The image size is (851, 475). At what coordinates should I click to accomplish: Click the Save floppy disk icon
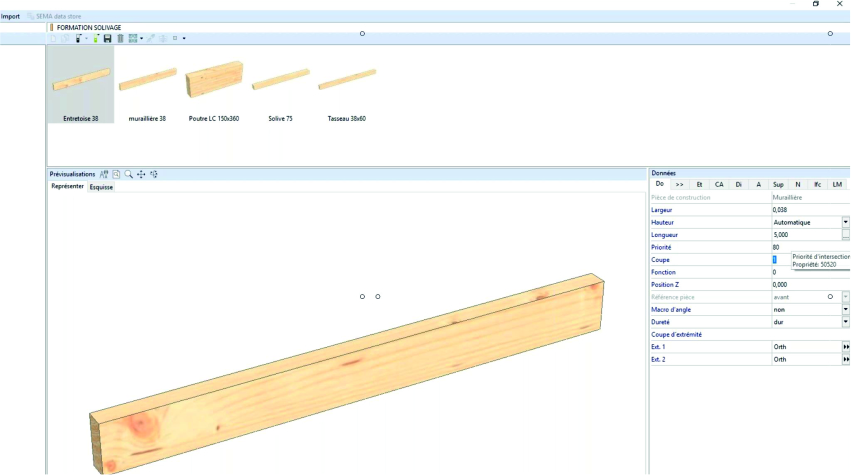point(107,38)
